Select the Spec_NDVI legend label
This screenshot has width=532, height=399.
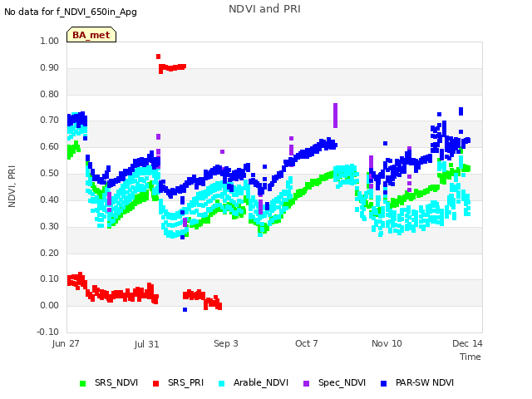click(342, 382)
